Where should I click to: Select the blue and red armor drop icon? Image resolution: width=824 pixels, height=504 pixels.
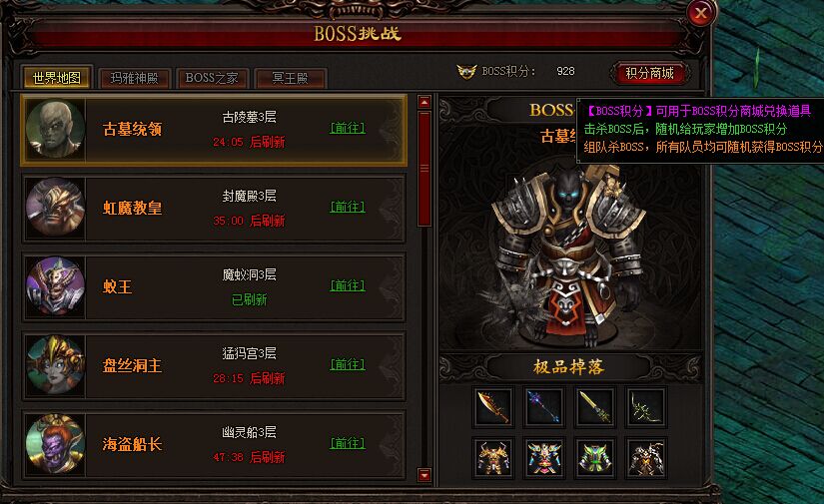tap(544, 458)
